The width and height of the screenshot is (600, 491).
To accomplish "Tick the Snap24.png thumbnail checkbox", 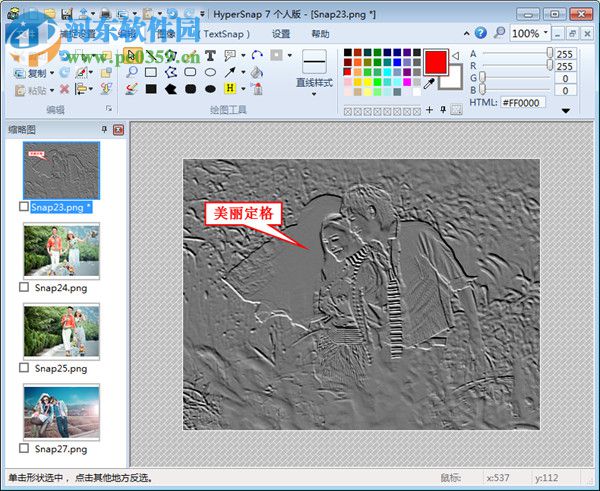I will pyautogui.click(x=24, y=287).
